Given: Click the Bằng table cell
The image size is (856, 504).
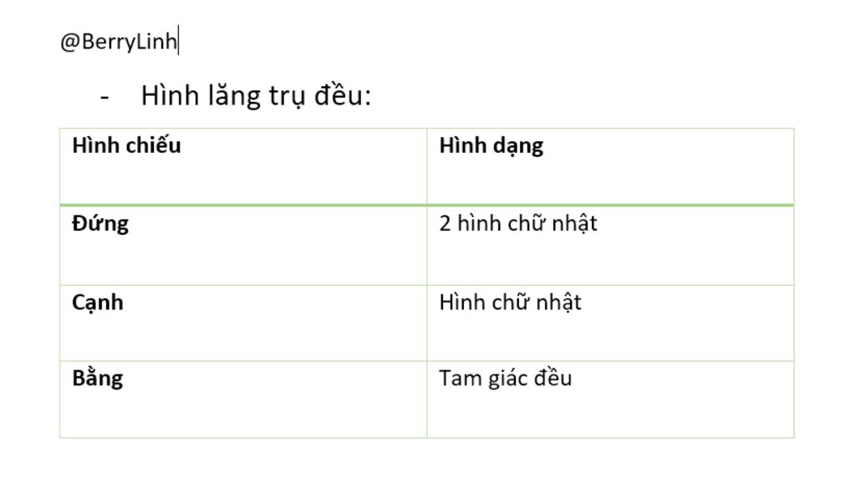Looking at the screenshot, I should 243,400.
